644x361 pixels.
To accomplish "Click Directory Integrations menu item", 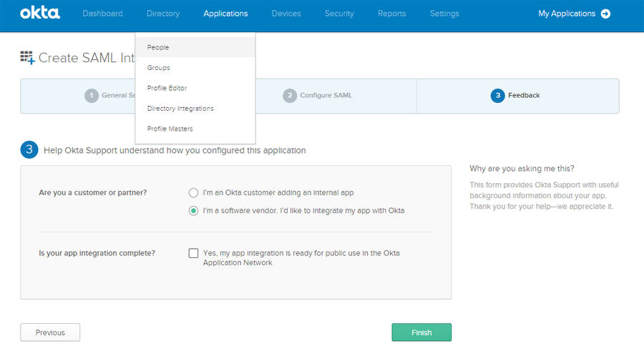I will (180, 109).
